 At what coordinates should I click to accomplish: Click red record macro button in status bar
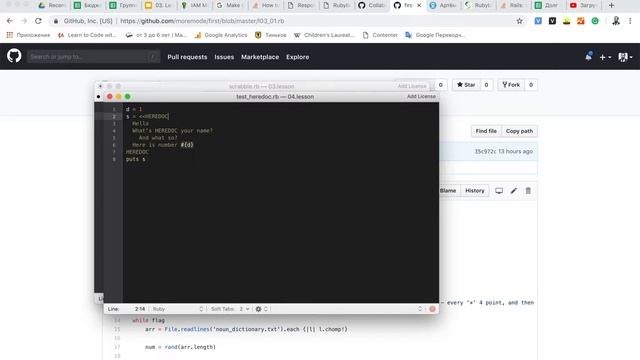pyautogui.click(x=432, y=309)
